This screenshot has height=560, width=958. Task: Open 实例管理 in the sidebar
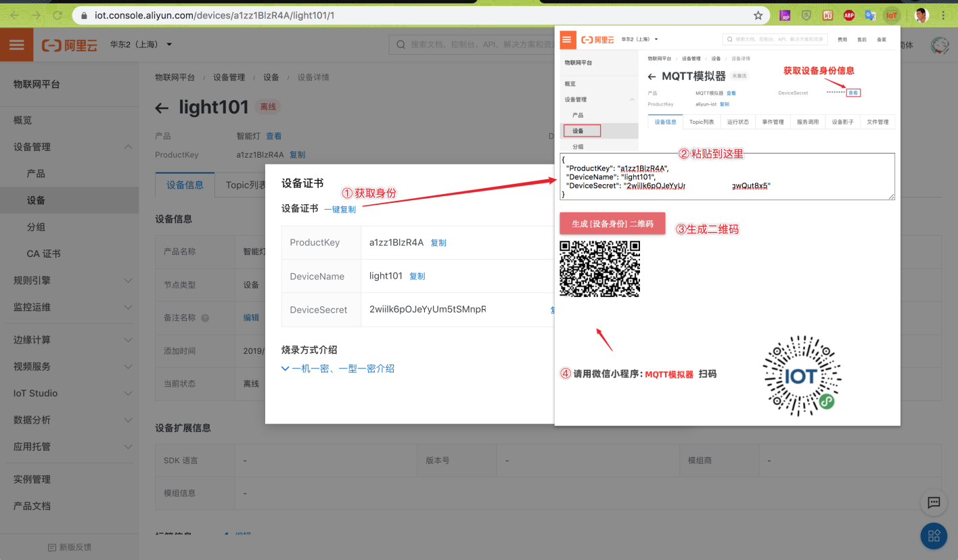click(32, 479)
